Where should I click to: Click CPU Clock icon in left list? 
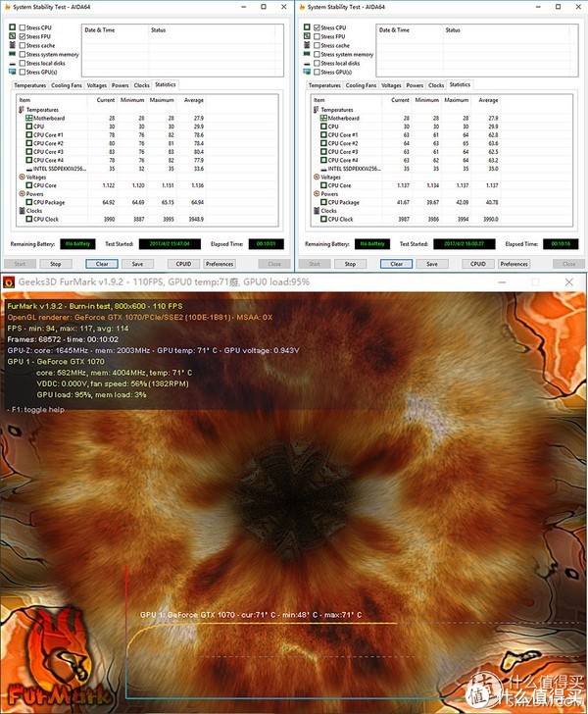tap(29, 219)
